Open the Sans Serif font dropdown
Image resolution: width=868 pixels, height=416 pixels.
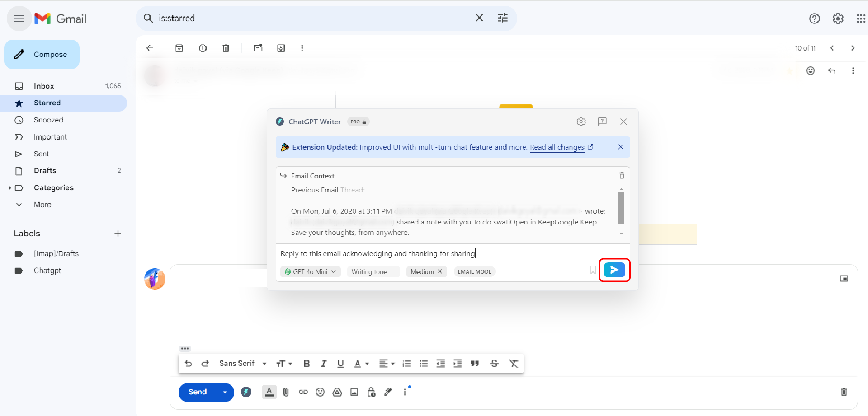pyautogui.click(x=243, y=364)
